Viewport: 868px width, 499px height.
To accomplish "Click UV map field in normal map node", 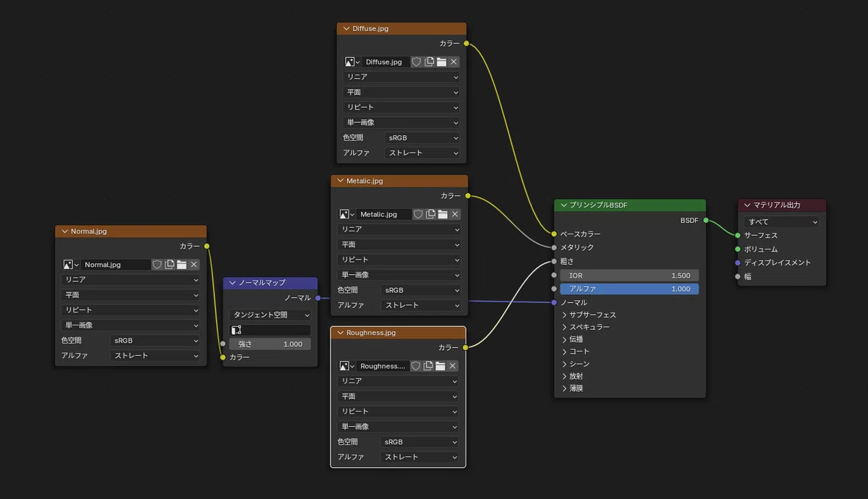I will coord(270,330).
